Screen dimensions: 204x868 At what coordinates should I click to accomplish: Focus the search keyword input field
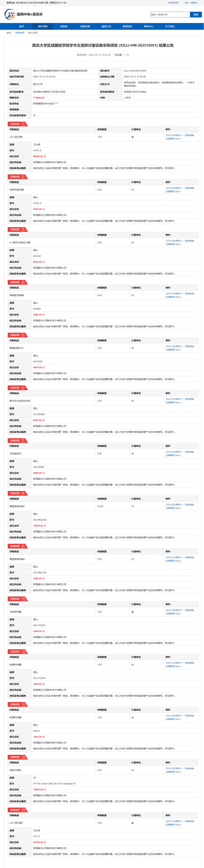pyautogui.click(x=170, y=14)
